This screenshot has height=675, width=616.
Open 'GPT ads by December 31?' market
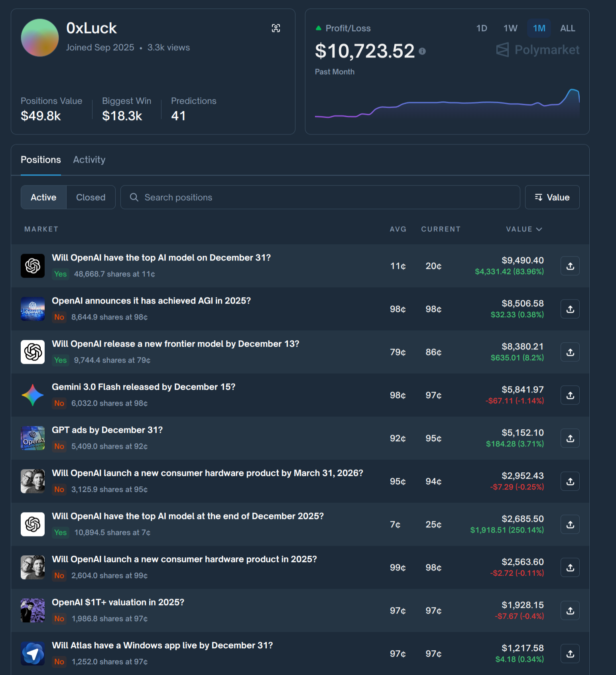tap(107, 430)
